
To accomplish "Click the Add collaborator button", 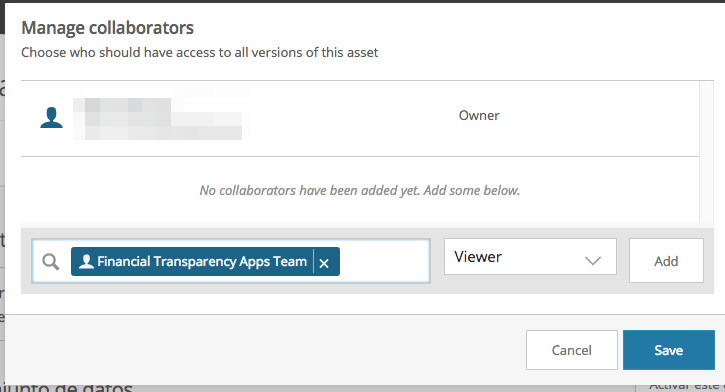I will (666, 261).
